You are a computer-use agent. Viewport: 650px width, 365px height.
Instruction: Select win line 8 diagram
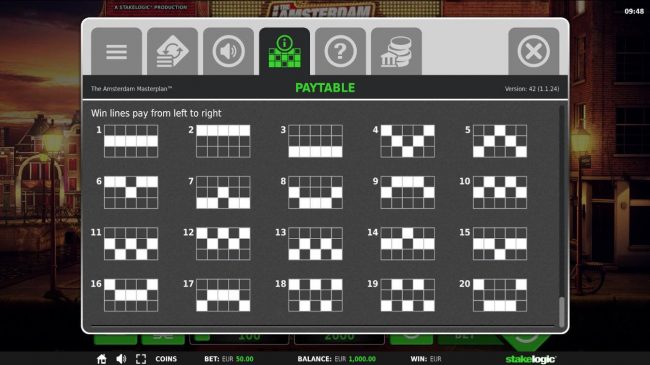click(315, 192)
